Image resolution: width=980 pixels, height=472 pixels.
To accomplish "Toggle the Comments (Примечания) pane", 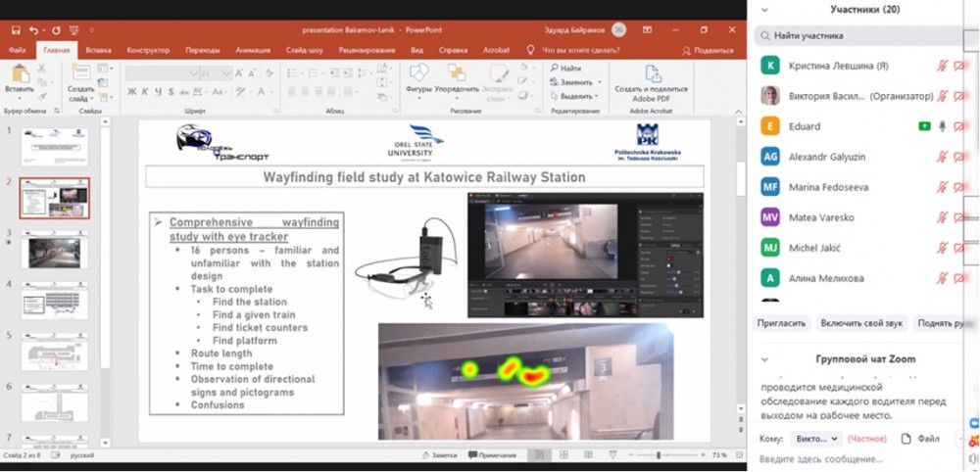I will click(x=493, y=455).
